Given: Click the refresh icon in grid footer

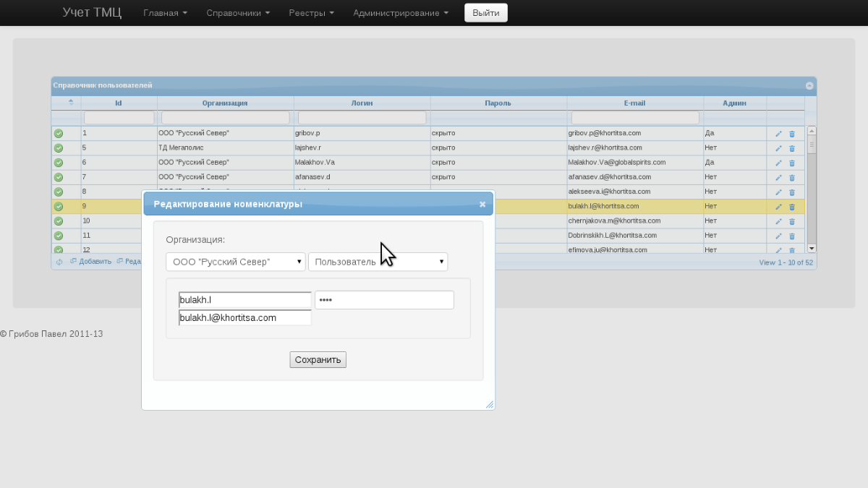Looking at the screenshot, I should (x=59, y=262).
